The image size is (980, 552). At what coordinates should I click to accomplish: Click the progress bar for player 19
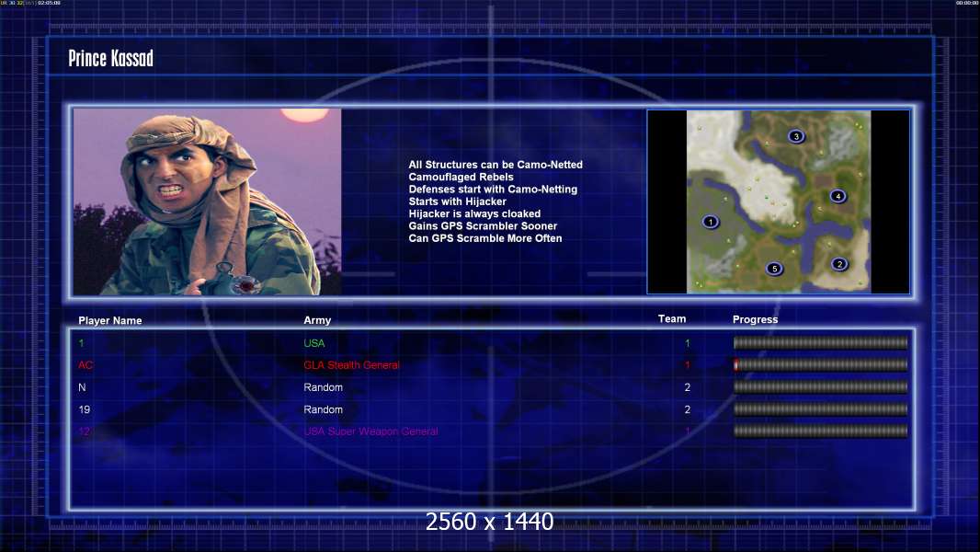point(820,409)
